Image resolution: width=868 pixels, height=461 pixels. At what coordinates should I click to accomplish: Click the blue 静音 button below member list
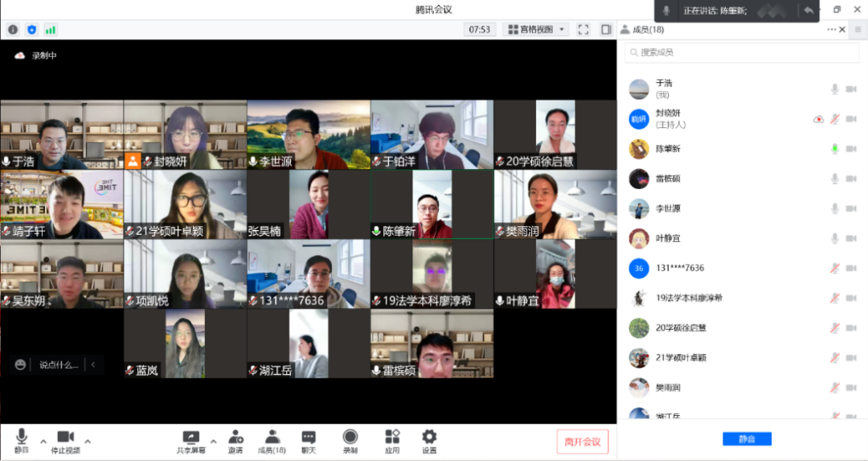point(747,439)
